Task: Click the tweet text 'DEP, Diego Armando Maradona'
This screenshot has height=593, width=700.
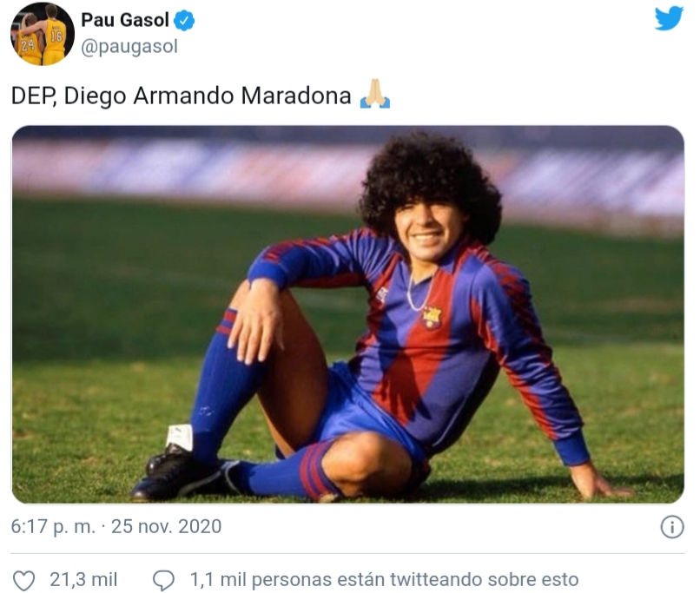Action: click(181, 96)
